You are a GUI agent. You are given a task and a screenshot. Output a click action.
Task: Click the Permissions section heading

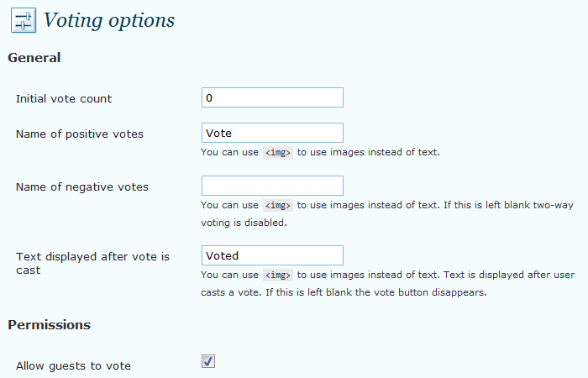coord(49,324)
